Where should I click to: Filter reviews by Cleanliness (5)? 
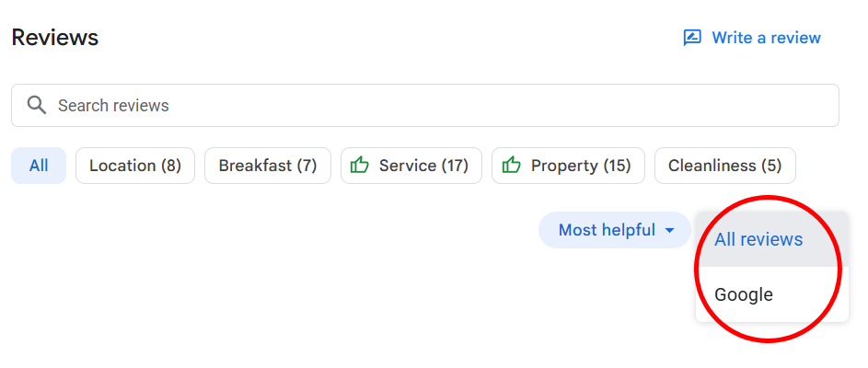click(725, 166)
